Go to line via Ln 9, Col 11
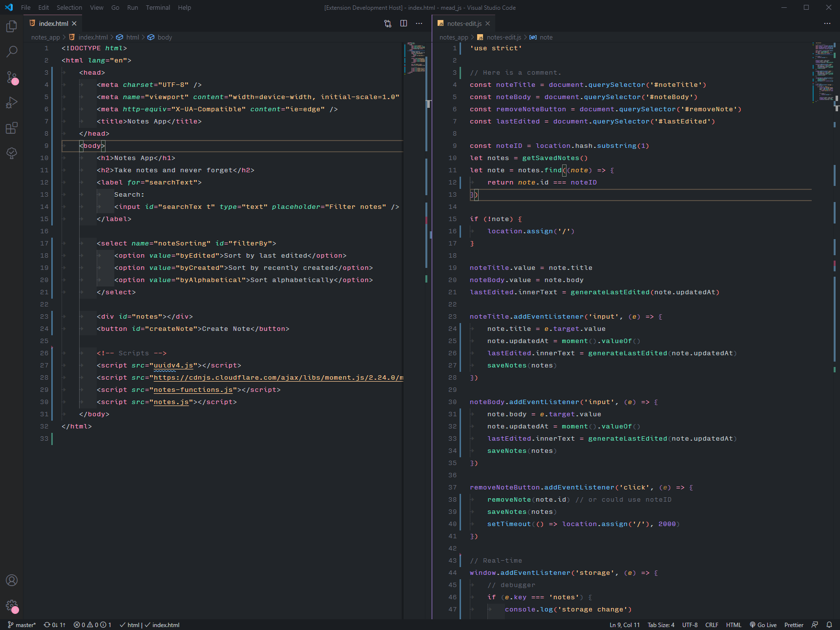Viewport: 840px width, 630px height. click(624, 625)
